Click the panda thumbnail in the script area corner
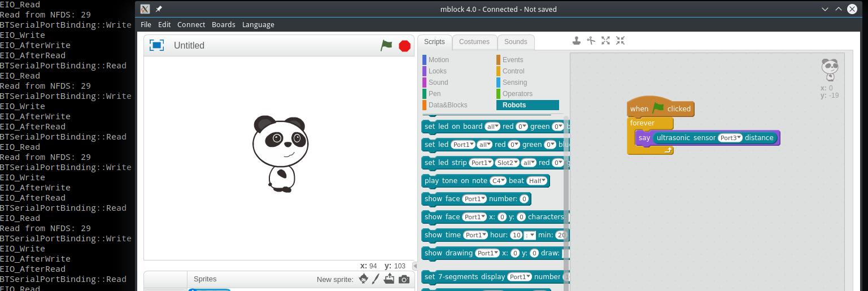Screen dimensions: 868x291 tap(829, 70)
